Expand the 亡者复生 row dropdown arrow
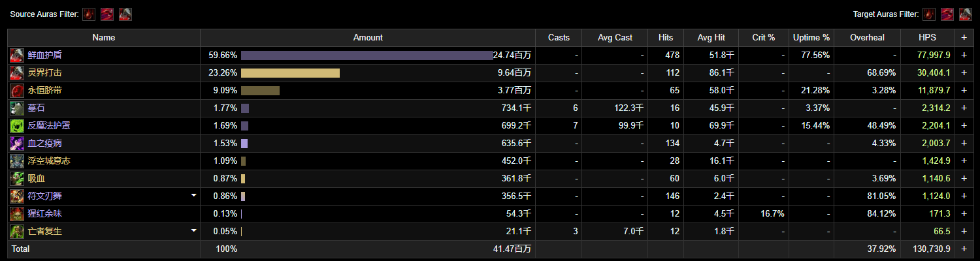 pos(193,230)
